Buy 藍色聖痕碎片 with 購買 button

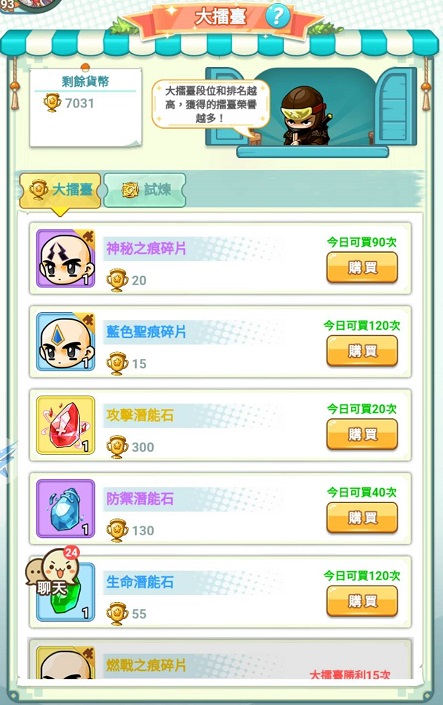click(x=362, y=351)
